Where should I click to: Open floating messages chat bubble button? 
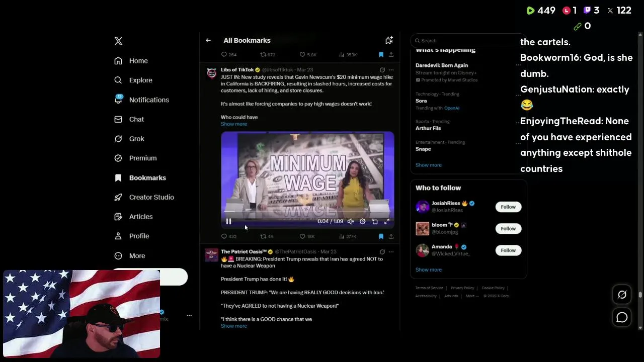click(x=622, y=317)
